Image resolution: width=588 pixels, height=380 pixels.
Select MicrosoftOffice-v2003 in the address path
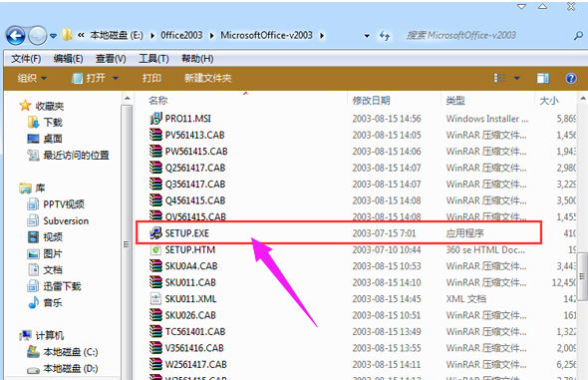pyautogui.click(x=266, y=35)
